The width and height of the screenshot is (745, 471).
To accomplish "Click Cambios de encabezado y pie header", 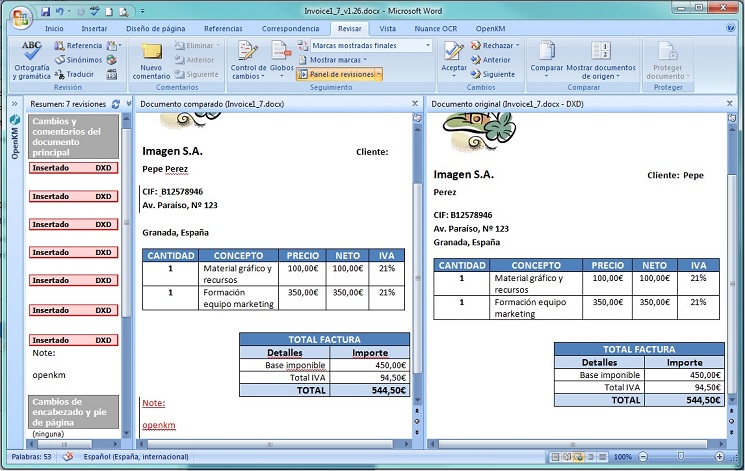I will click(74, 412).
